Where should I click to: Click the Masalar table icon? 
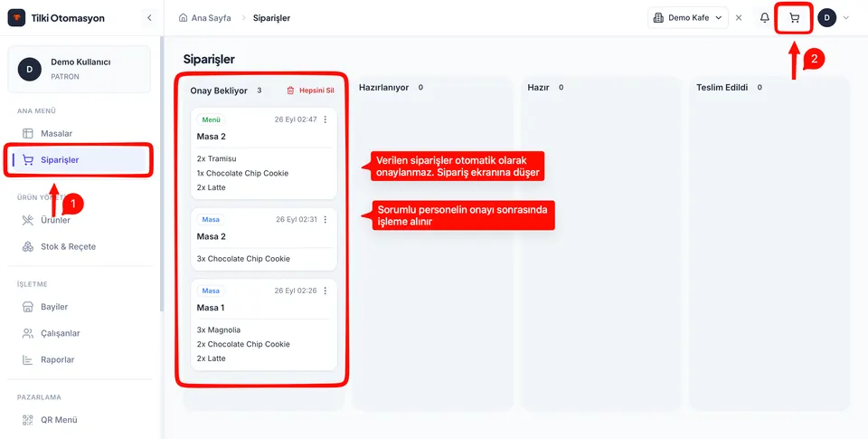pyautogui.click(x=28, y=134)
